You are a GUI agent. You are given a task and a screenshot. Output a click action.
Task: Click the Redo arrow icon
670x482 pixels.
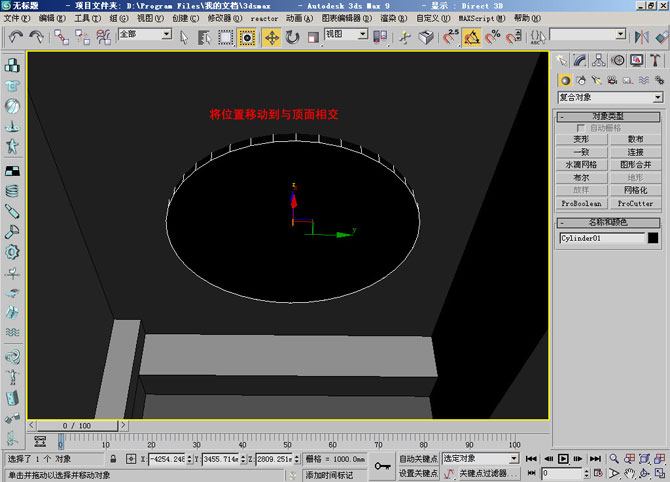pyautogui.click(x=37, y=37)
